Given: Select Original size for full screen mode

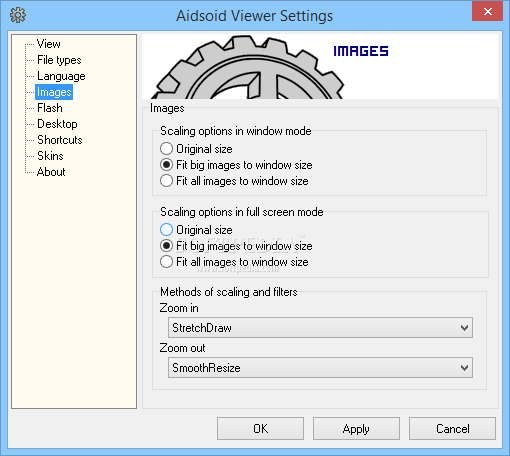Looking at the screenshot, I should [196, 230].
